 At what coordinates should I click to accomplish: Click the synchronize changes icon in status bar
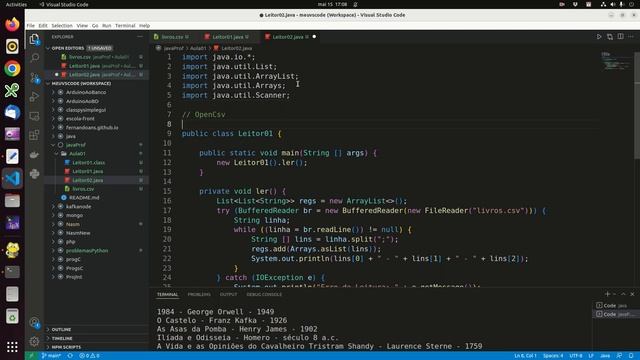(70, 356)
